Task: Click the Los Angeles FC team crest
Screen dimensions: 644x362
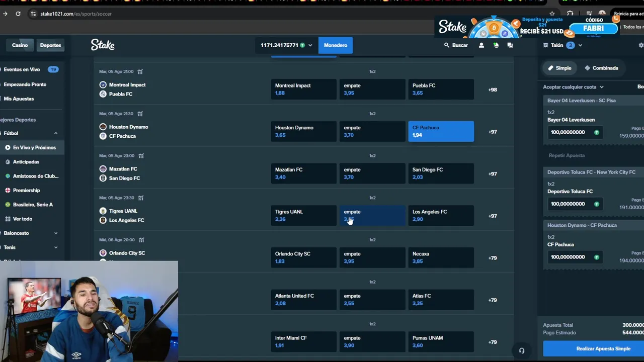Action: [x=103, y=220]
